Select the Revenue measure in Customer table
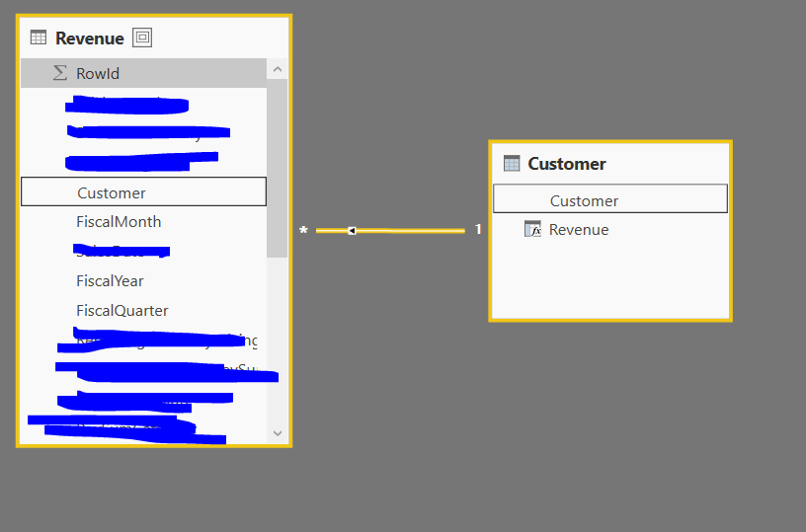This screenshot has height=532, width=806. point(610,229)
